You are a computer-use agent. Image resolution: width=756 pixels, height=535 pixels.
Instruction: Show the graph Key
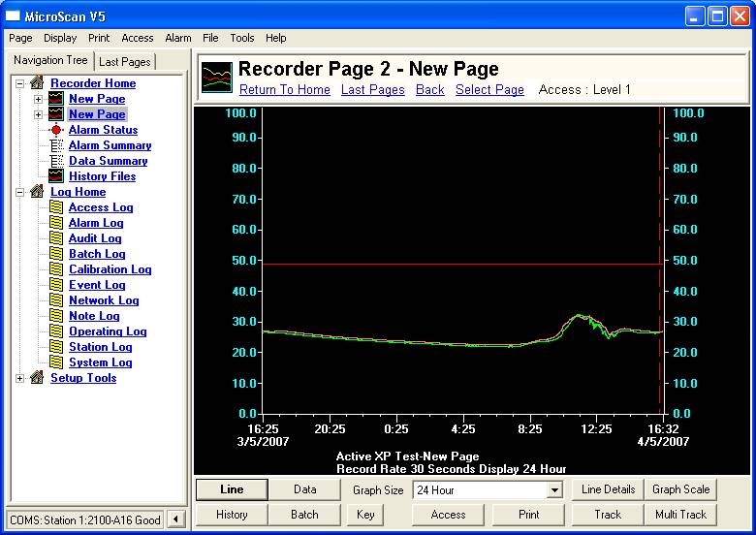(x=365, y=515)
